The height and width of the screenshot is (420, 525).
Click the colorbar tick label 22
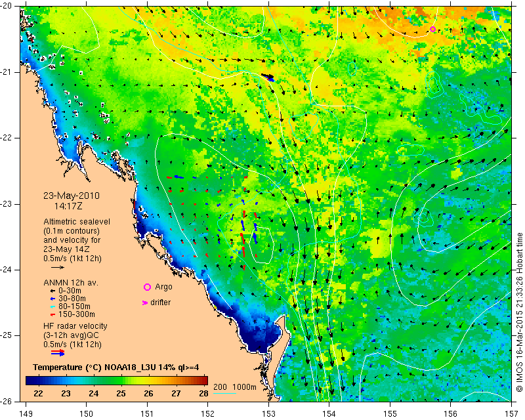(38, 394)
